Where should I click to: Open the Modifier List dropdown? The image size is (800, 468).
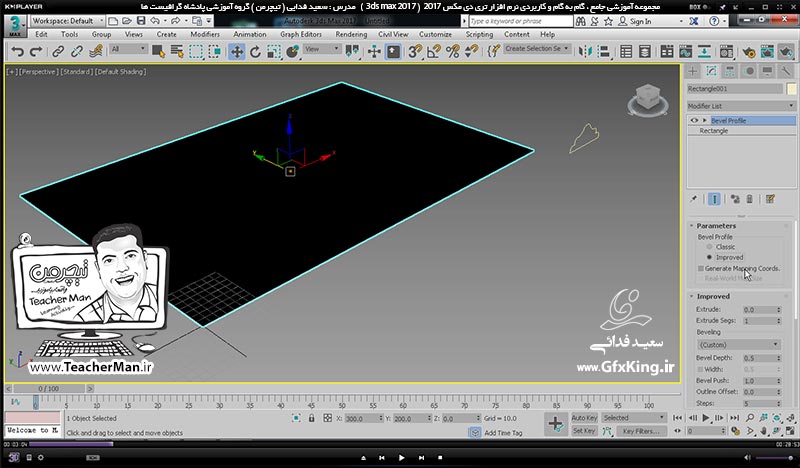coord(741,106)
